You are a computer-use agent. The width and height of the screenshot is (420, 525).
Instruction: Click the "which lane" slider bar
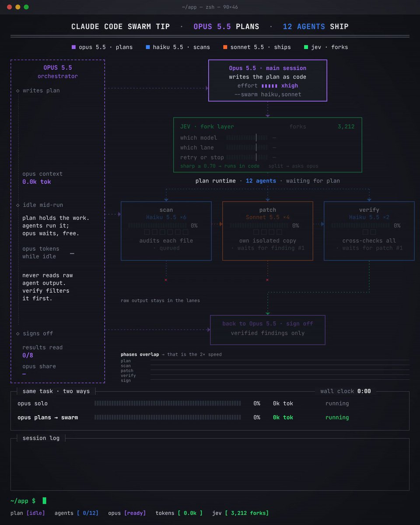pos(247,147)
